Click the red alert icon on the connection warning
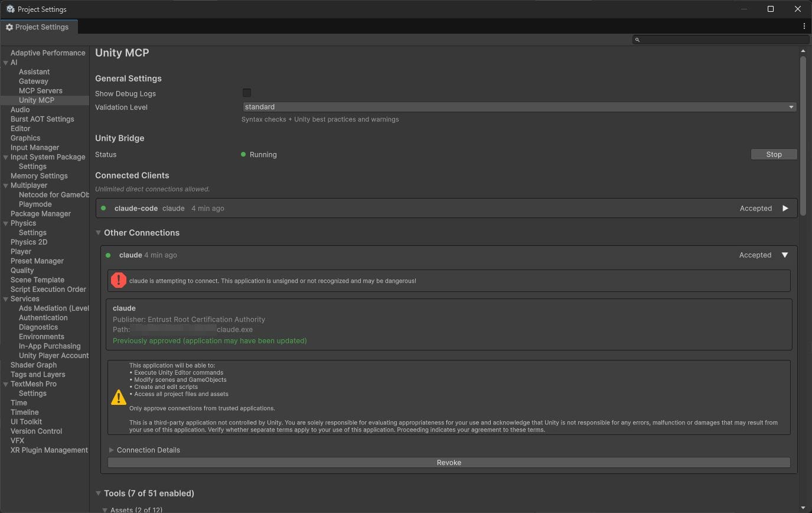Screen dimensions: 812x513 (119, 281)
